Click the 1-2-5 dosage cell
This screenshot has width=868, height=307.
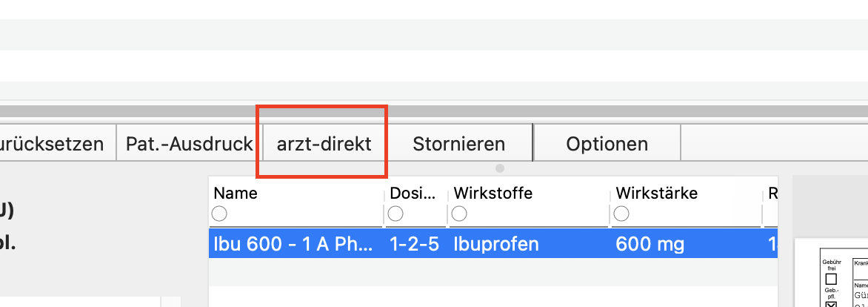coord(414,244)
